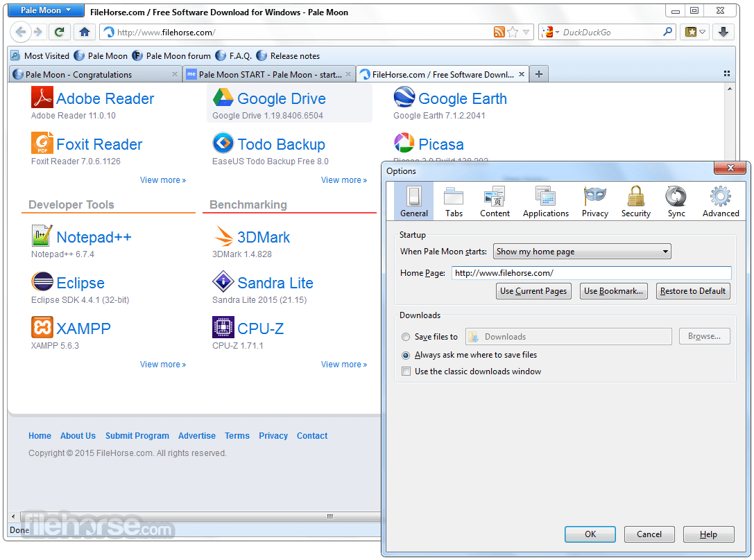The width and height of the screenshot is (754, 560).
Task: Enable Use the classic downloads window
Action: 406,371
